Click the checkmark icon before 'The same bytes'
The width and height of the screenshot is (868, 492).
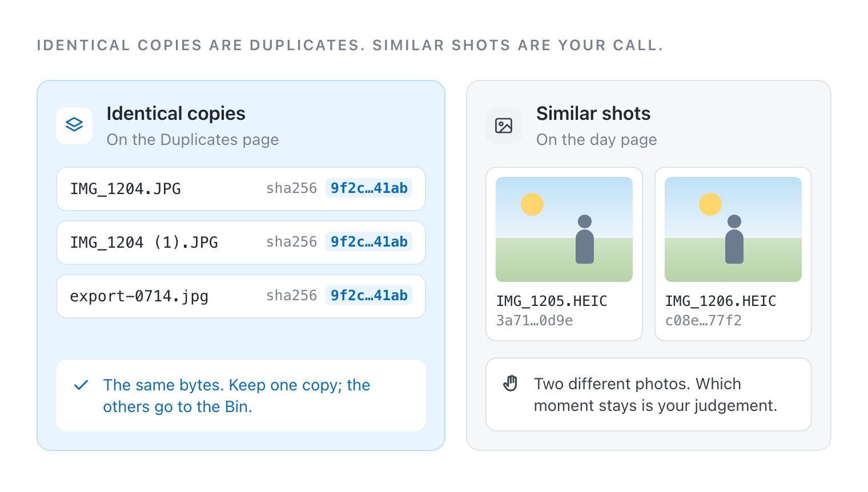pos(81,385)
